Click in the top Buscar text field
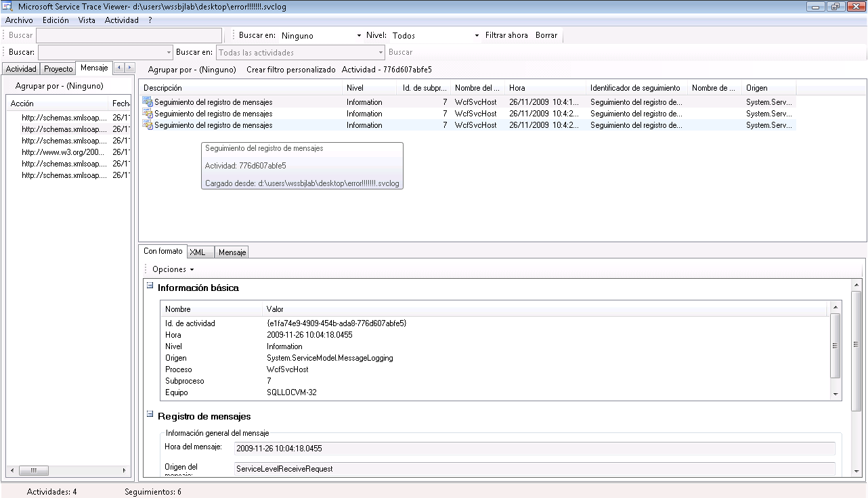This screenshot has height=498, width=868. 129,35
